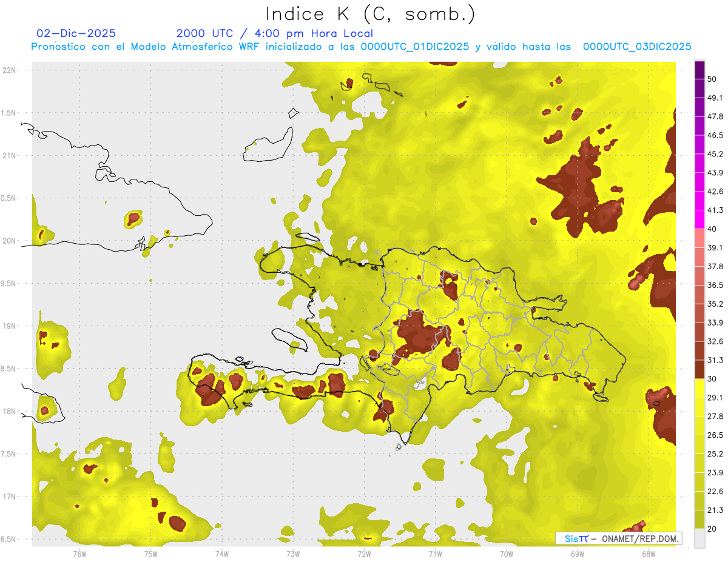Pick the dark purple swatch above 50
Viewport: 728px width, 562px height.
(x=699, y=70)
